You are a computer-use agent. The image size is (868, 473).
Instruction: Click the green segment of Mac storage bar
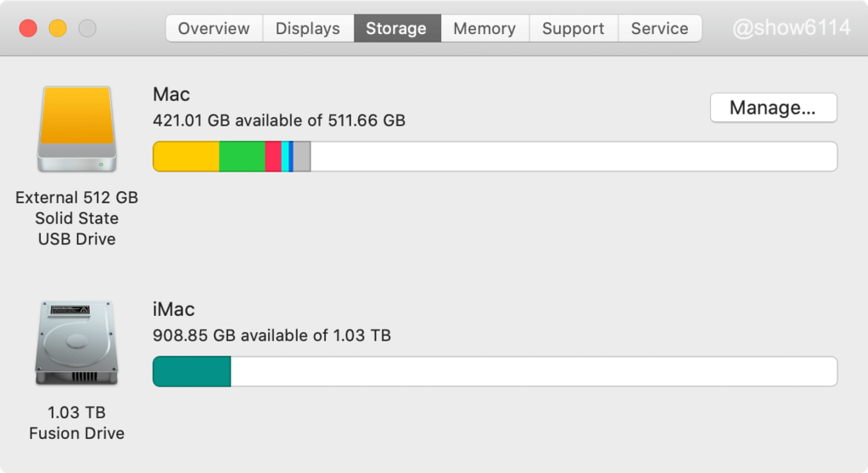(242, 157)
